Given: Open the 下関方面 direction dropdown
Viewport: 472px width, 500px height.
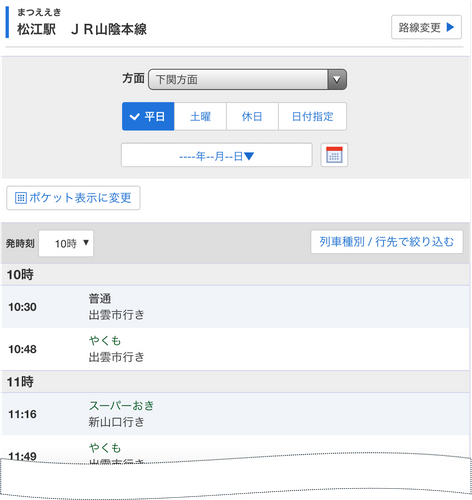Looking at the screenshot, I should [247, 79].
